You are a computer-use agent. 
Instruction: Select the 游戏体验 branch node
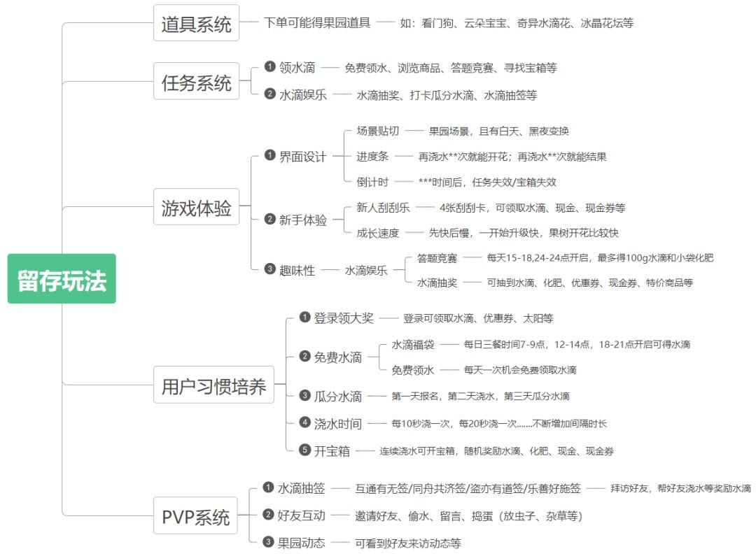[196, 207]
